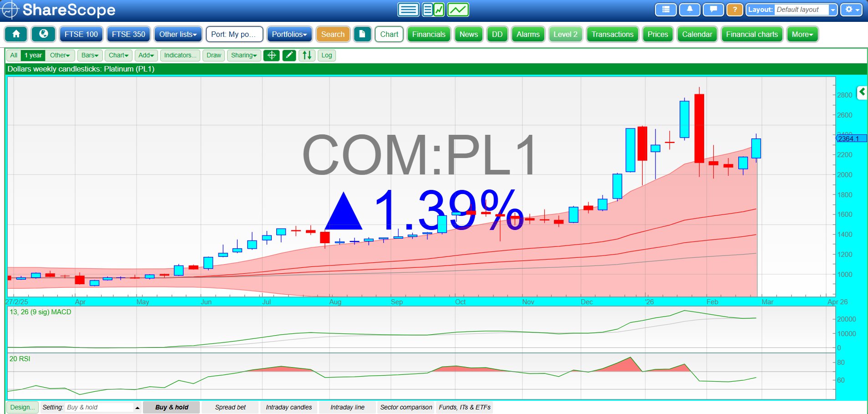Open the chat speech-bubble icon
The width and height of the screenshot is (868, 414).
(713, 10)
